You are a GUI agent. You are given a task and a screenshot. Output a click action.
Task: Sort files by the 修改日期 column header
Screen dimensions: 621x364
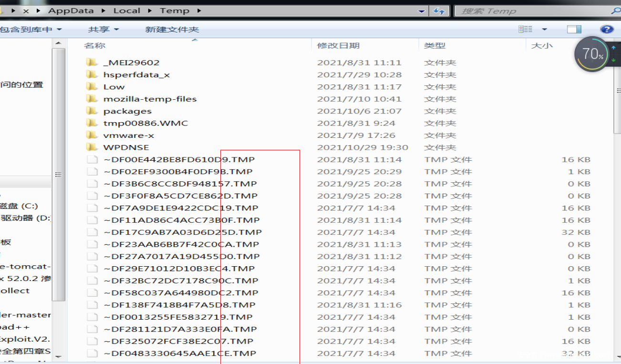(x=338, y=46)
